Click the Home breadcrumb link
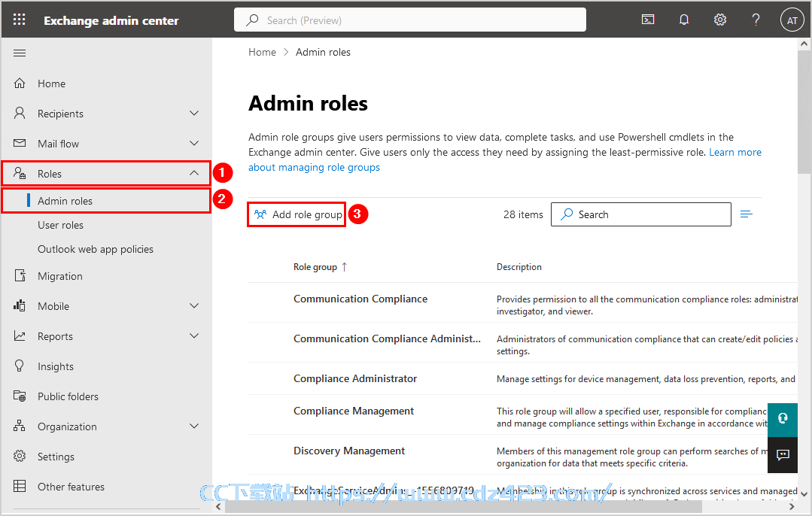The height and width of the screenshot is (516, 812). tap(262, 52)
